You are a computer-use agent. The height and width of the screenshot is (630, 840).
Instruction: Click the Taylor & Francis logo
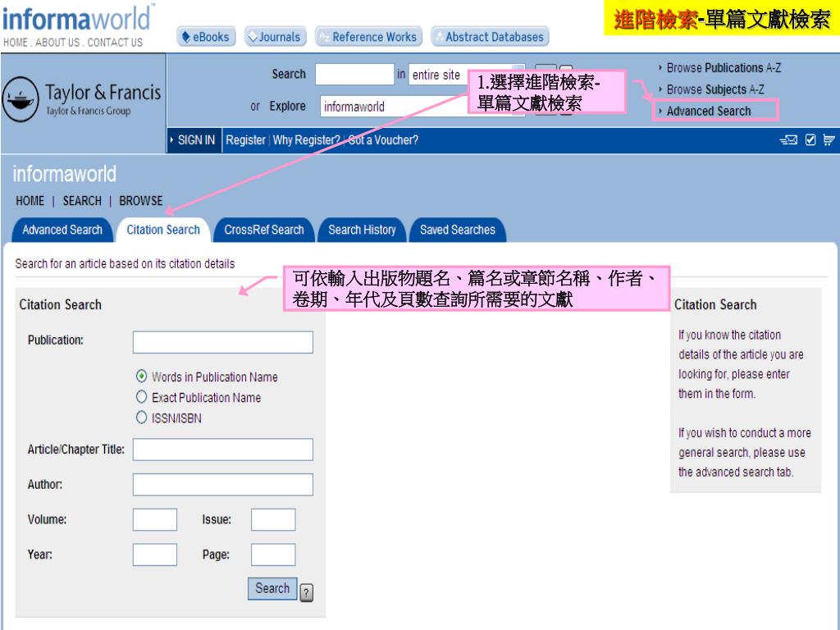82,99
